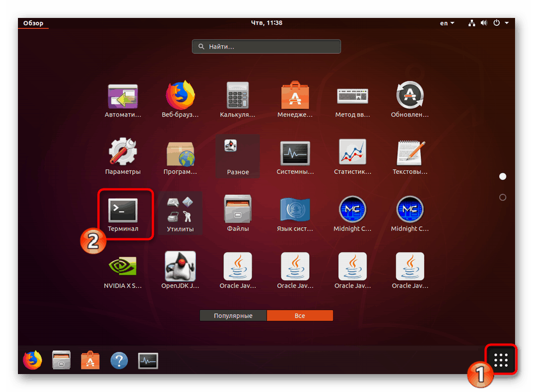
Task: Open the clock menu Чтв, 11:38
Action: 266,23
